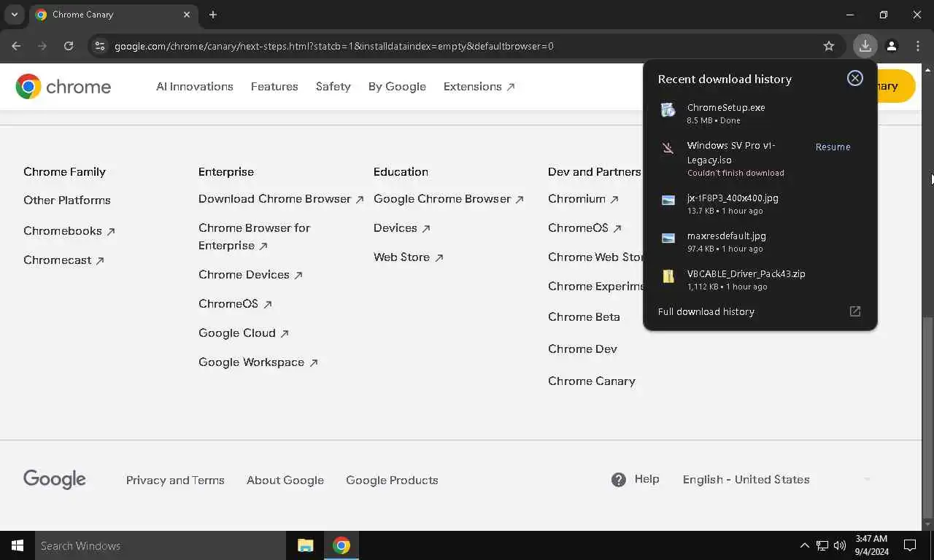Open Other Platforms link
Viewport: 934px width, 560px height.
[67, 200]
